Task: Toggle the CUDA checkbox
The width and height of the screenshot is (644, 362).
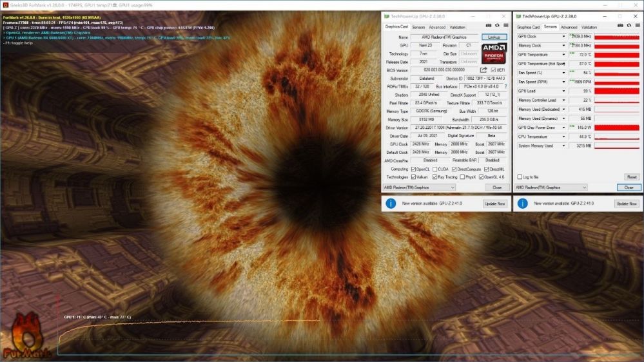Action: [434, 169]
